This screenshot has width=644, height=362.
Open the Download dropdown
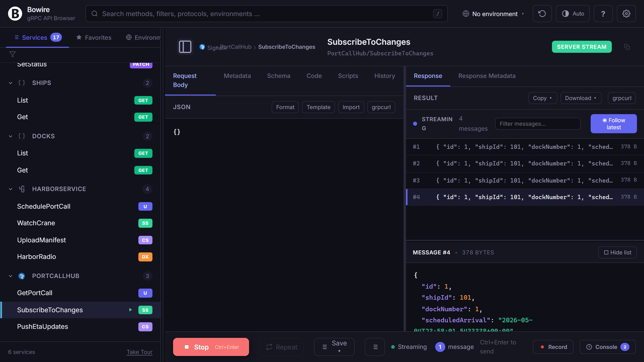581,98
